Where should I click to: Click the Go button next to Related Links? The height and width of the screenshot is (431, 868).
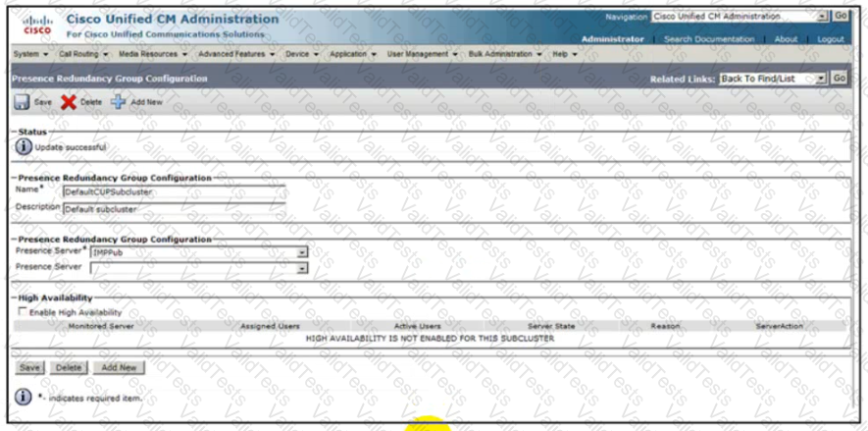click(x=840, y=79)
